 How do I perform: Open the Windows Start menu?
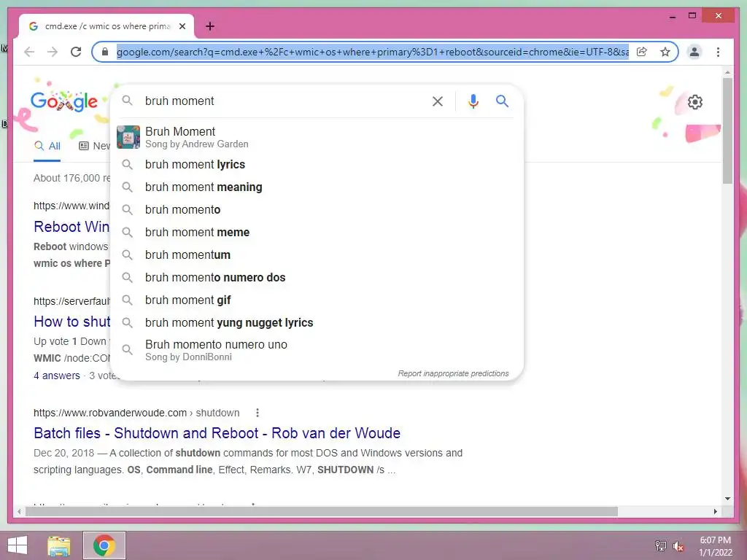point(18,545)
